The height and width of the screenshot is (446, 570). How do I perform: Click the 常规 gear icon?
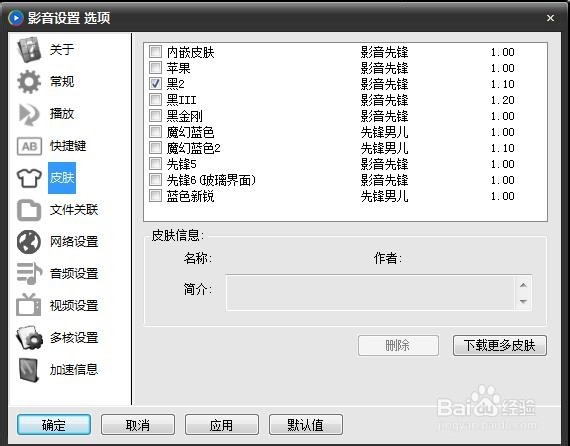pyautogui.click(x=29, y=81)
